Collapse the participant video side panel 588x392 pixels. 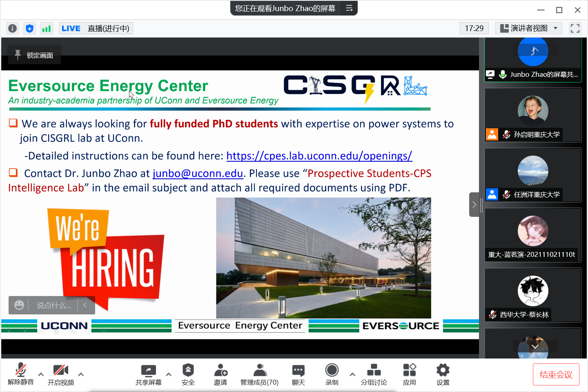(474, 205)
